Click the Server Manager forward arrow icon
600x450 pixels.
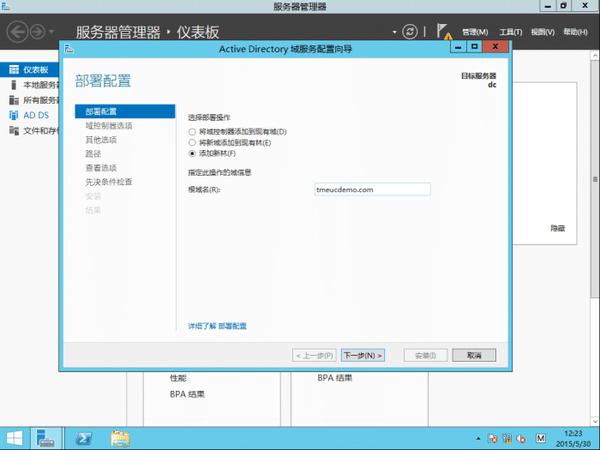click(38, 32)
